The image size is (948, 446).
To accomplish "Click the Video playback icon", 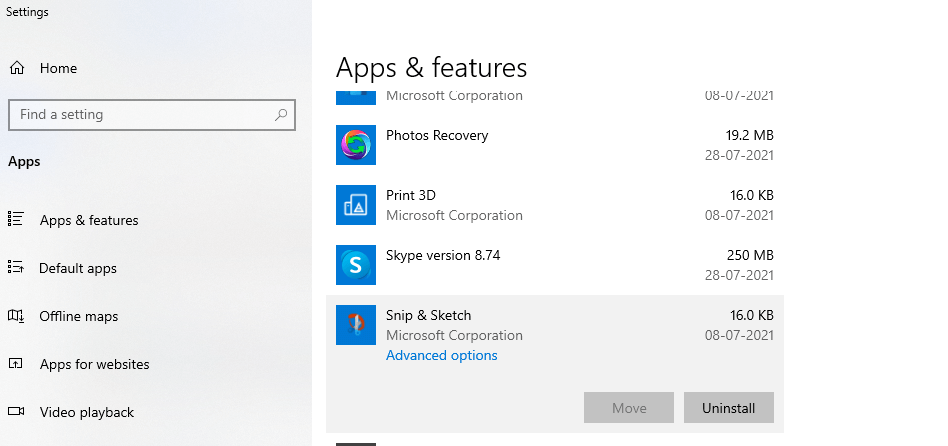I will [16, 412].
